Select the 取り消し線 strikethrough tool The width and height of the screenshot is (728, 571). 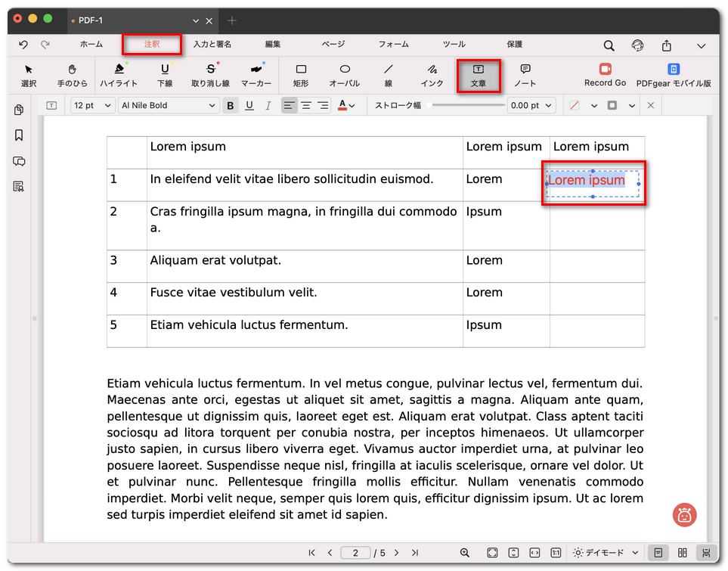click(210, 74)
